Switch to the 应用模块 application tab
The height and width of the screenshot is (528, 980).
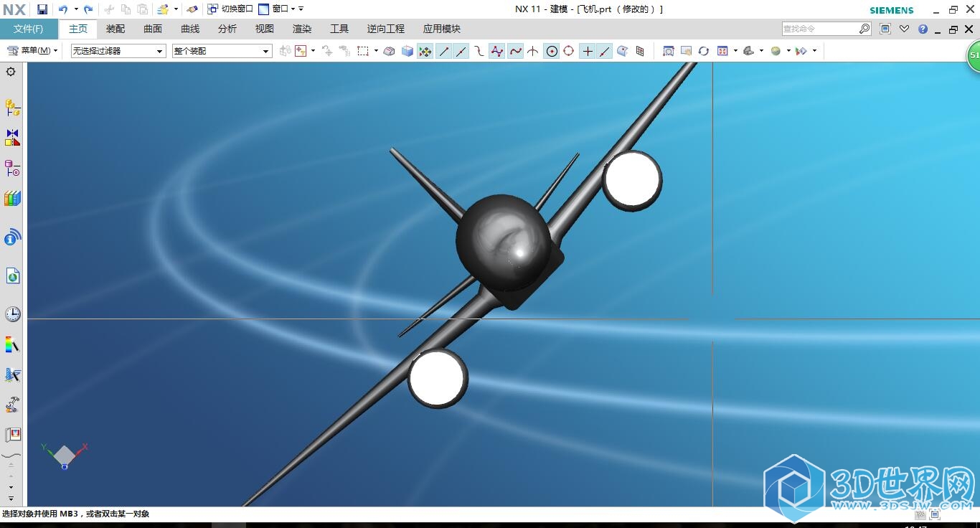click(x=442, y=29)
